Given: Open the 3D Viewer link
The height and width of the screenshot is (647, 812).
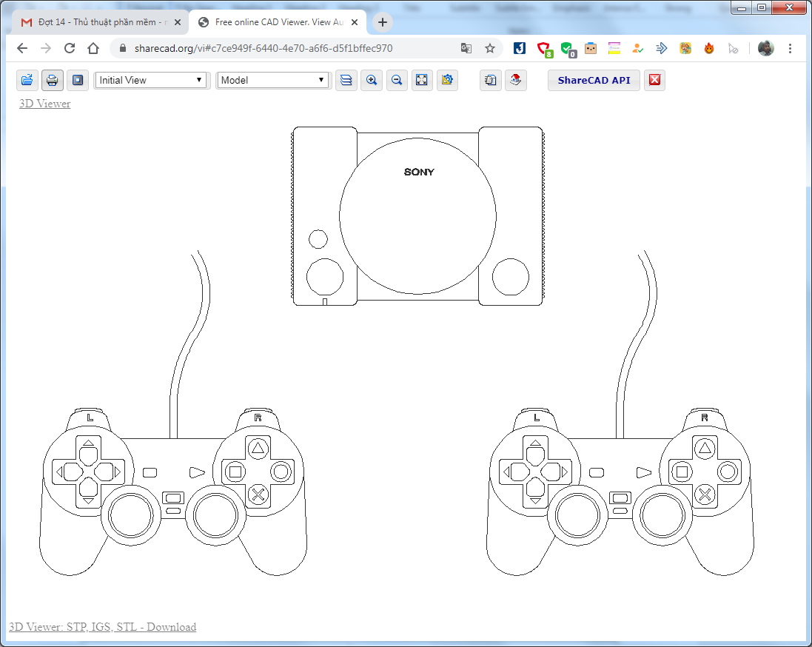Looking at the screenshot, I should click(45, 104).
